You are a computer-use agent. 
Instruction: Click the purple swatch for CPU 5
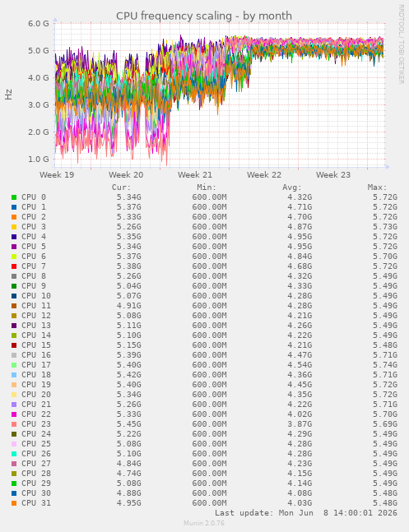[14, 247]
